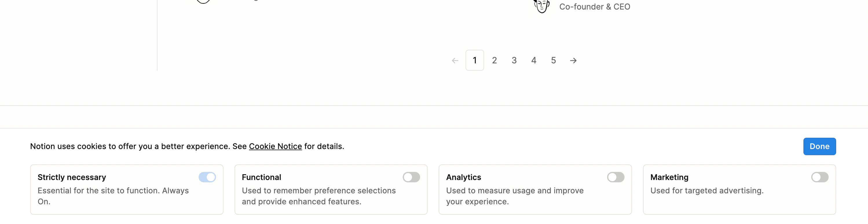
Task: Click the previous page left arrow
Action: pos(455,61)
